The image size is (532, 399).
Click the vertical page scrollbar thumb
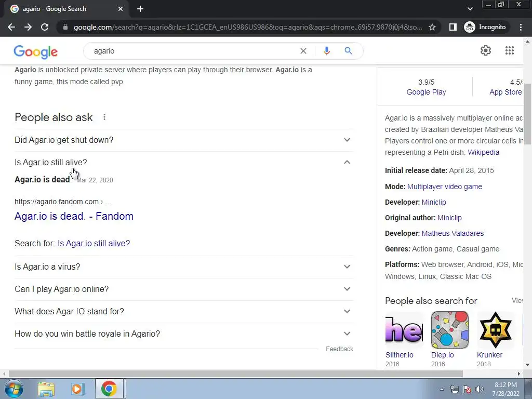527,114
